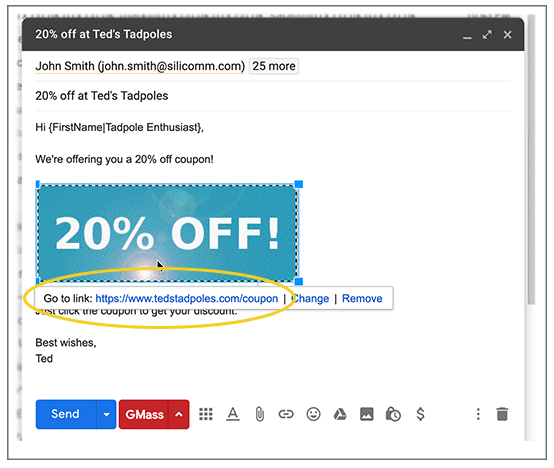Insert photo using the image icon
This screenshot has width=554, height=468.
(367, 414)
